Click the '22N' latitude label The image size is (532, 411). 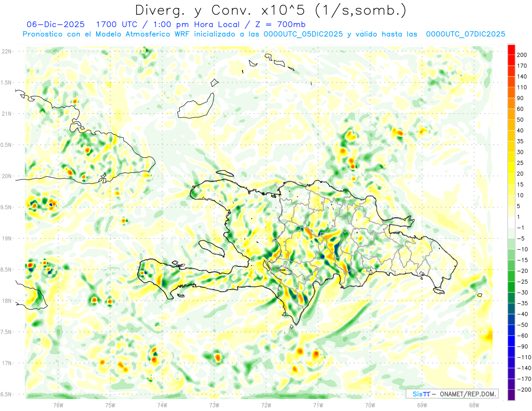pos(7,51)
